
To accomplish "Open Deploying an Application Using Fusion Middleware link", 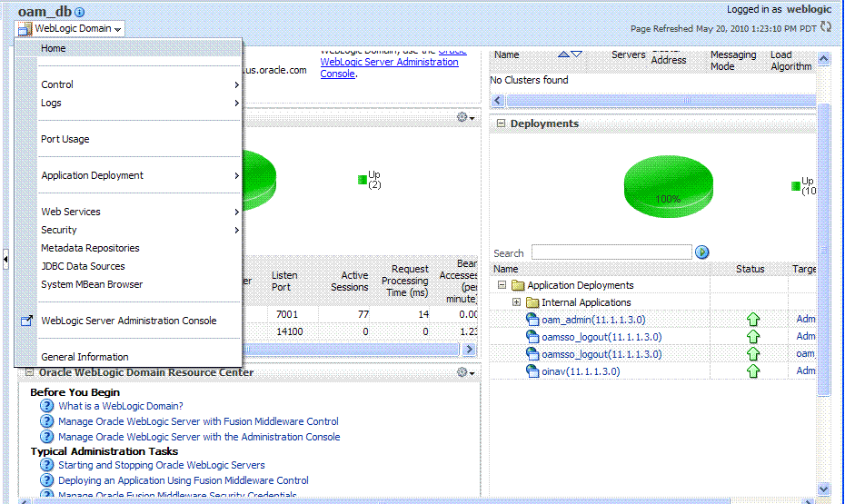I will click(x=184, y=480).
